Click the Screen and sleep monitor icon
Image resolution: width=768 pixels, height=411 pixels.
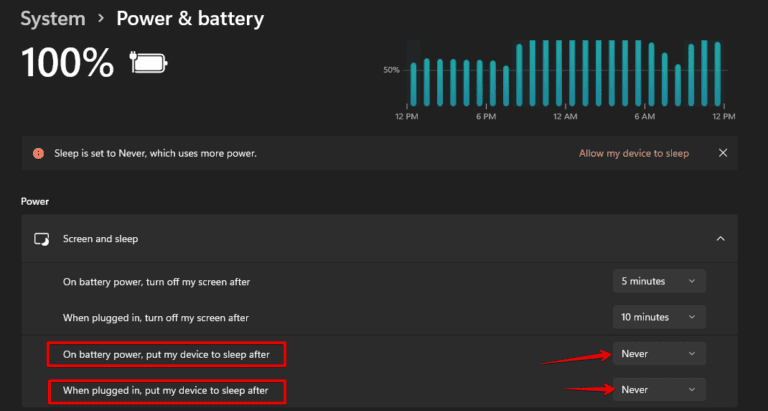pos(41,240)
